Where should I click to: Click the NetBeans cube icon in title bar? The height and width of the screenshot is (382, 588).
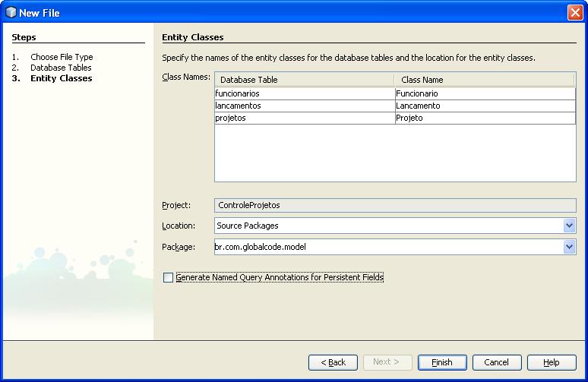pyautogui.click(x=11, y=12)
